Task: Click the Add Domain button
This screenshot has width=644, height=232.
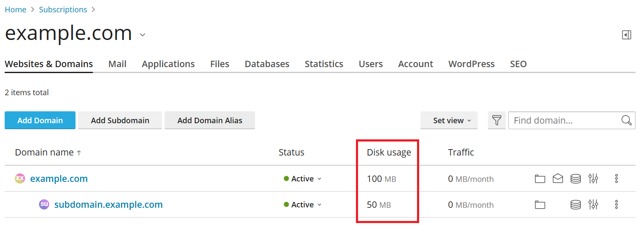Action: pos(40,120)
